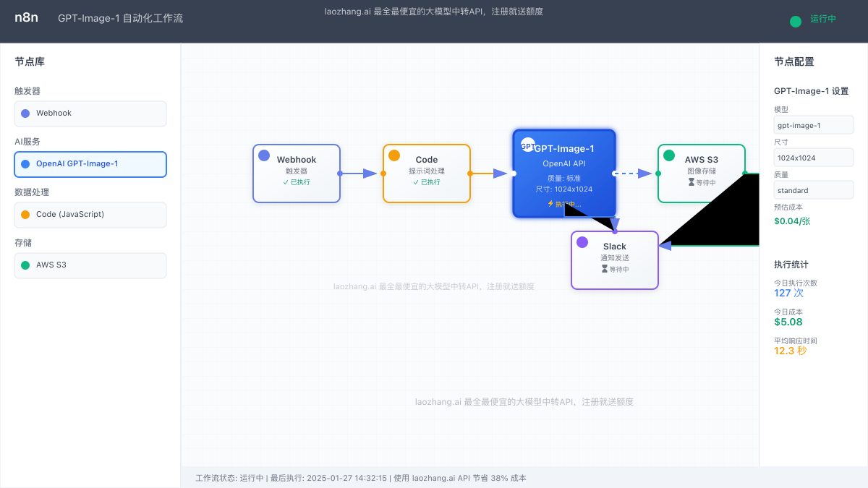Click the 存储 section label
The width and height of the screenshot is (868, 488).
click(x=23, y=243)
